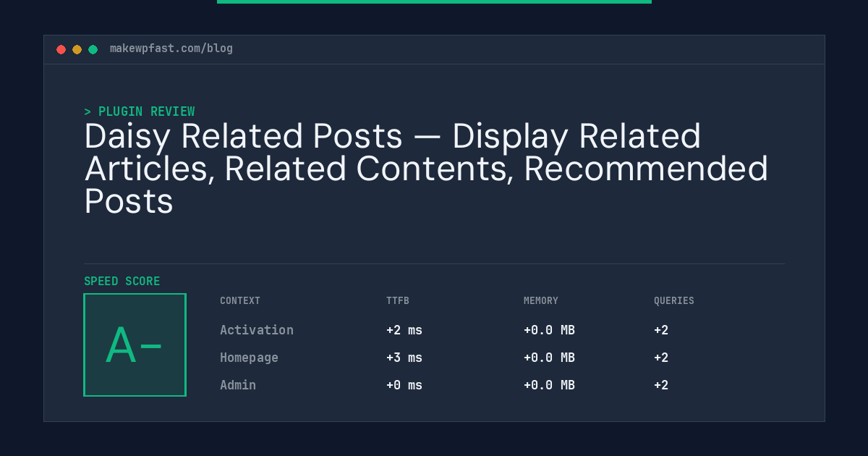Click the TTFB column header
The width and height of the screenshot is (868, 456).
coord(398,300)
